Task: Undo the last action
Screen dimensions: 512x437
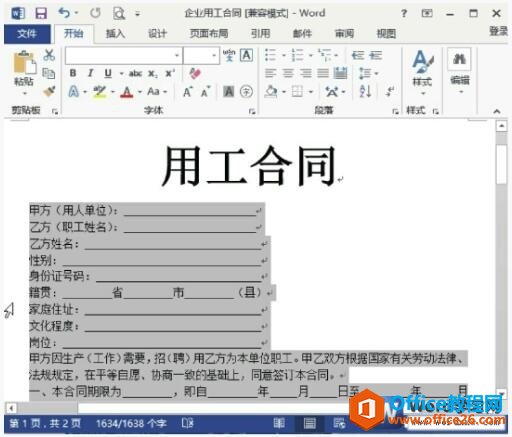Action: click(64, 13)
